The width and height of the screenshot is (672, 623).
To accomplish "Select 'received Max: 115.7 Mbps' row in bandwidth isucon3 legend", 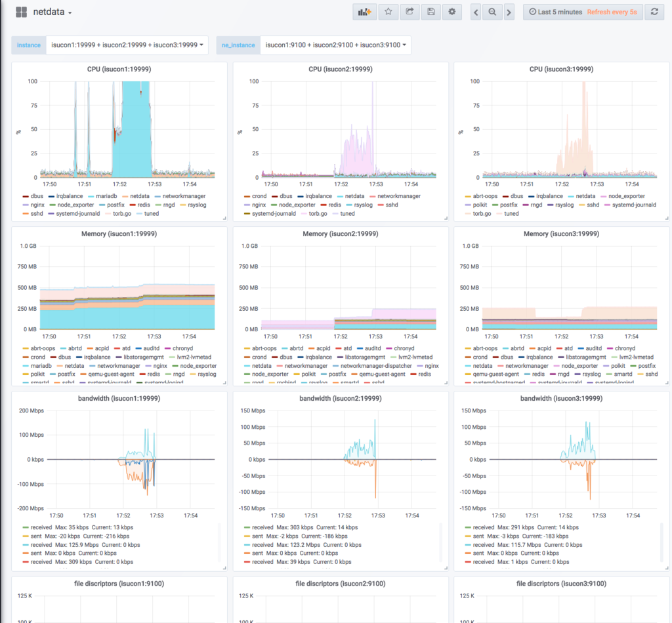I will (x=524, y=545).
